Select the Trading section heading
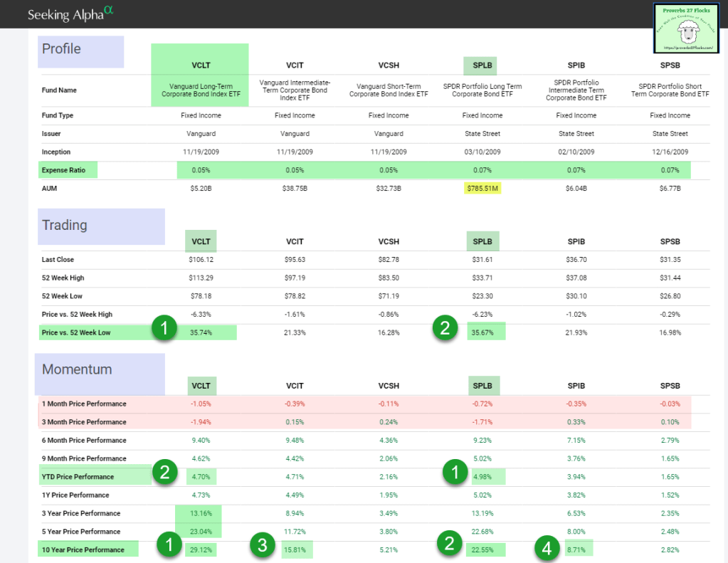728x563 pixels. [x=65, y=225]
